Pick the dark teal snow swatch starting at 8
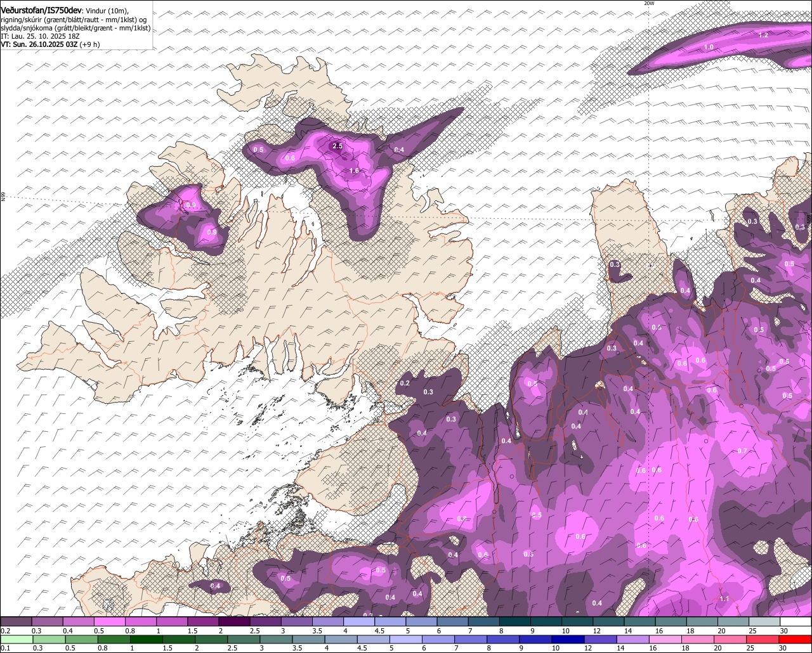 (x=515, y=621)
